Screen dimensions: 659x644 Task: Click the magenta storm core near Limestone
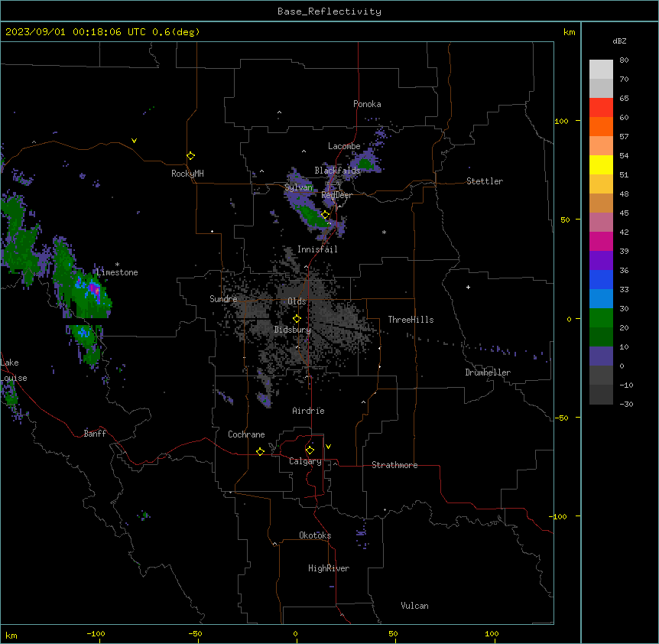[x=93, y=289]
